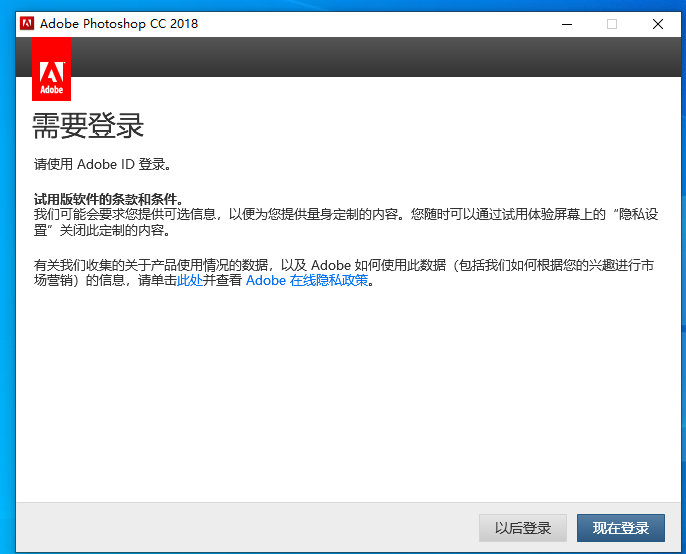Close the Adobe Photoshop CC 2018 dialog
The width and height of the screenshot is (686, 554).
[658, 24]
